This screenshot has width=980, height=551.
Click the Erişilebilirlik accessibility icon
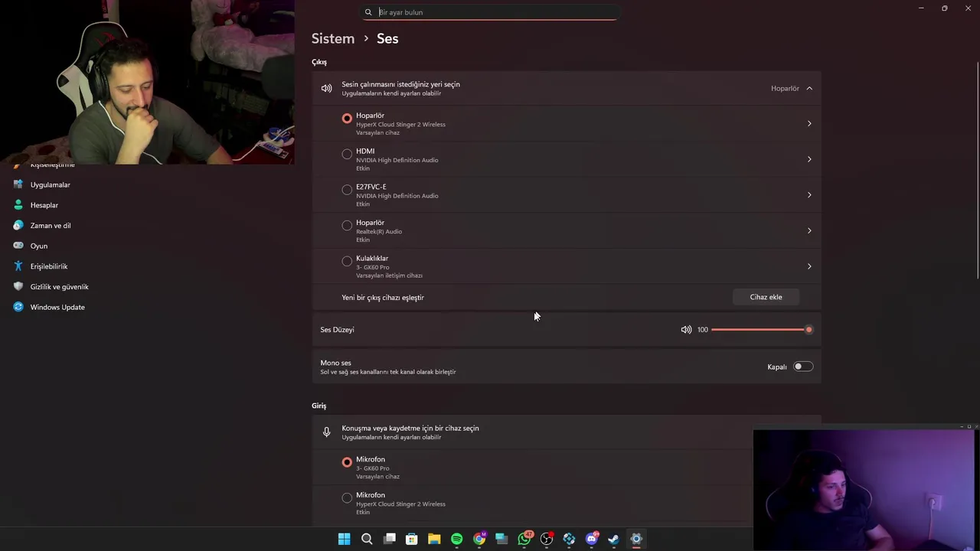18,266
